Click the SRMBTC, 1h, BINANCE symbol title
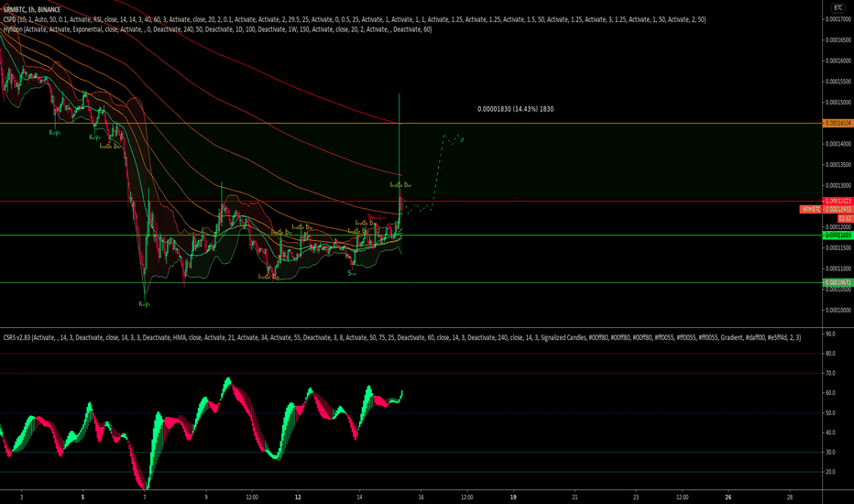Viewport: 854px width, 504px height. coord(31,10)
